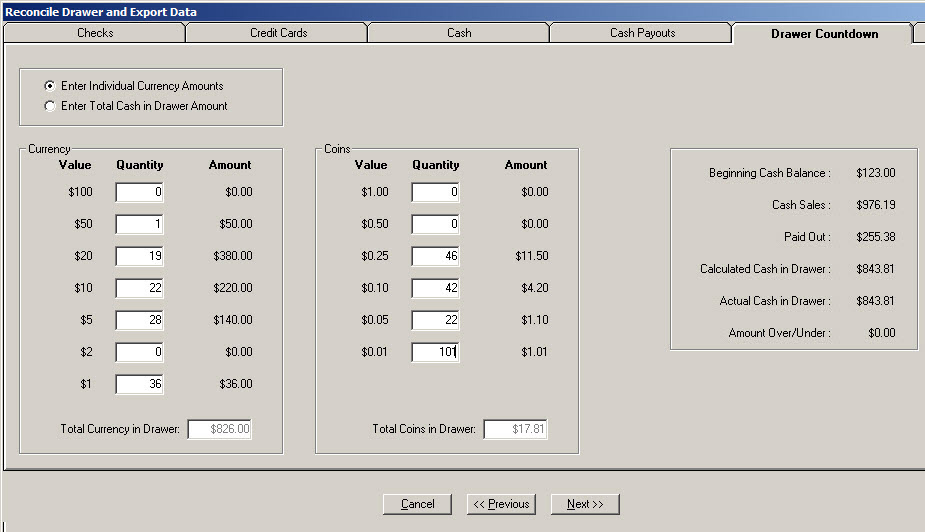Switch to the Checks tab

point(95,33)
